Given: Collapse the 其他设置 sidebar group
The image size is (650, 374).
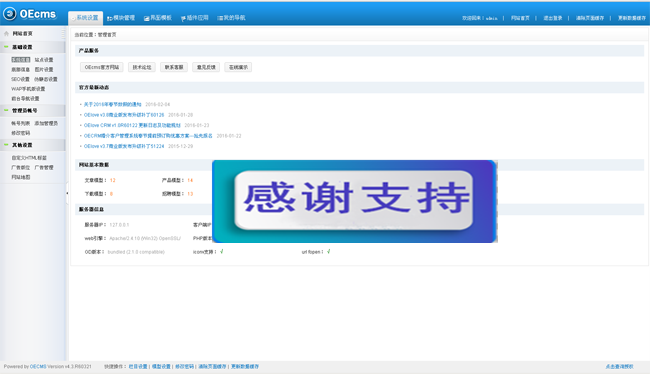Looking at the screenshot, I should tap(6, 145).
